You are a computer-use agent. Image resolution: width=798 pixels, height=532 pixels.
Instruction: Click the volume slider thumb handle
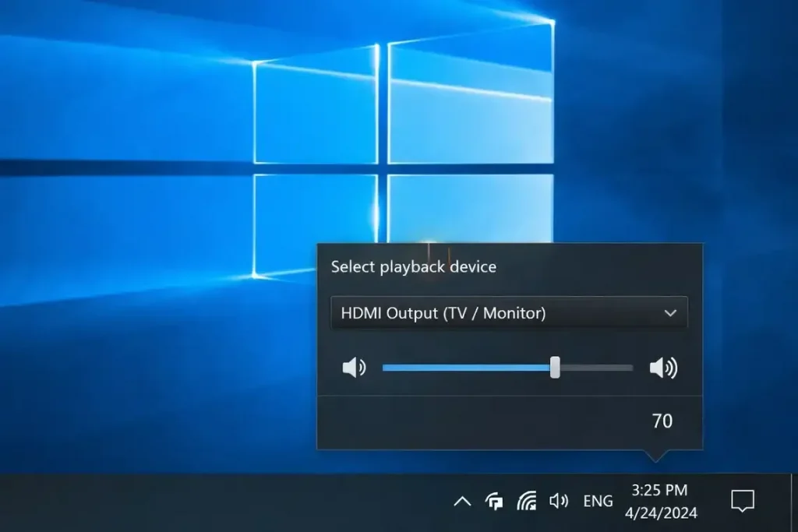555,368
